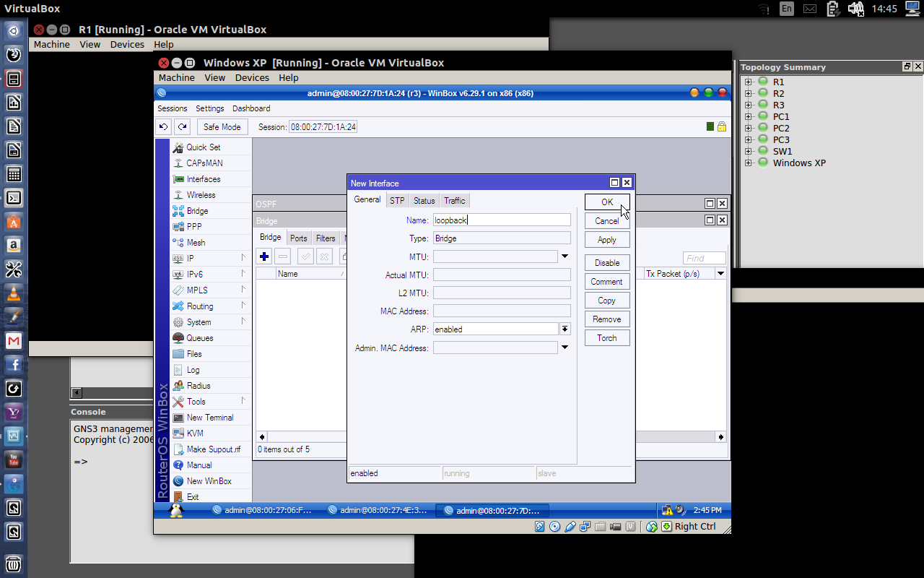Open New WinBox from sidebar
Image resolution: width=924 pixels, height=578 pixels.
tap(209, 480)
